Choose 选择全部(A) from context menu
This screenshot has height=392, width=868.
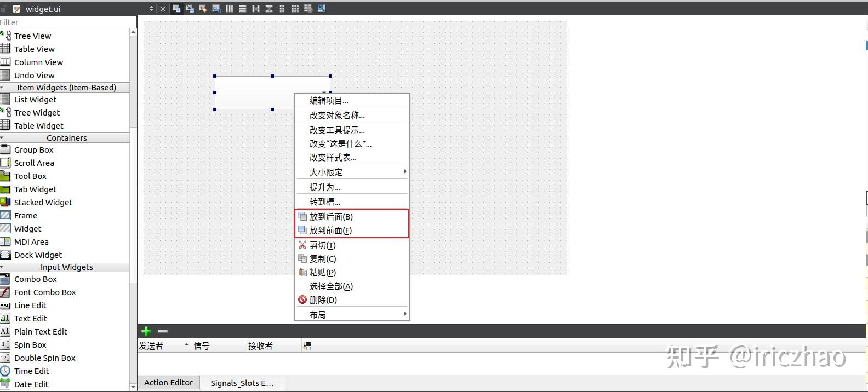352,286
